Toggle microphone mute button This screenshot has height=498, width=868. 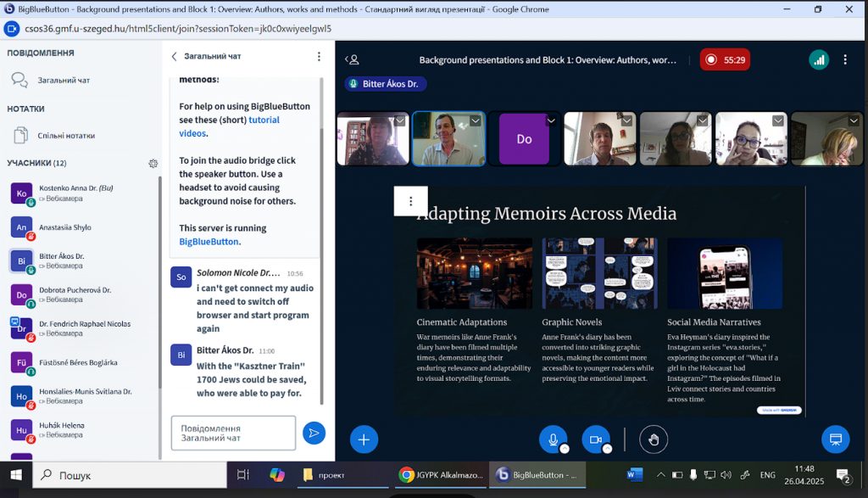[553, 439]
